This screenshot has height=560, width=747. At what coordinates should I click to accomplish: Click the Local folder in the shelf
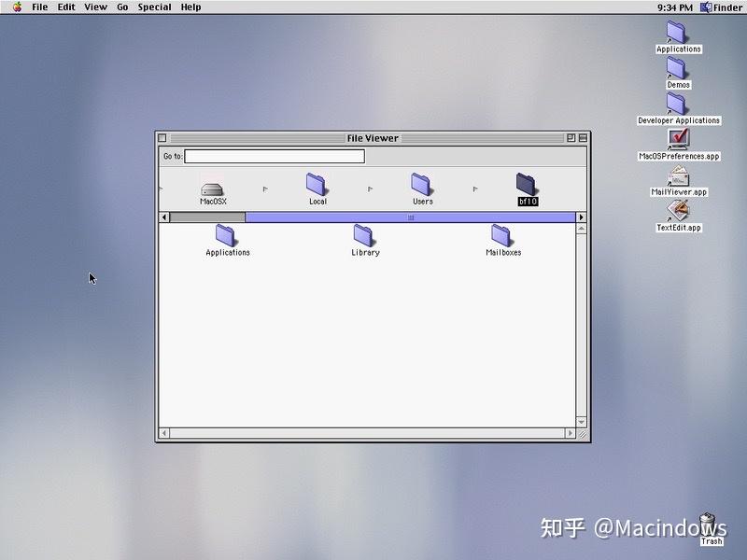316,187
